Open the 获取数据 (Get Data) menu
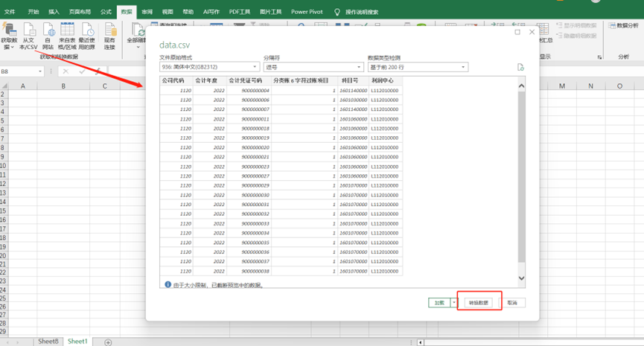This screenshot has width=644, height=346. (x=9, y=36)
